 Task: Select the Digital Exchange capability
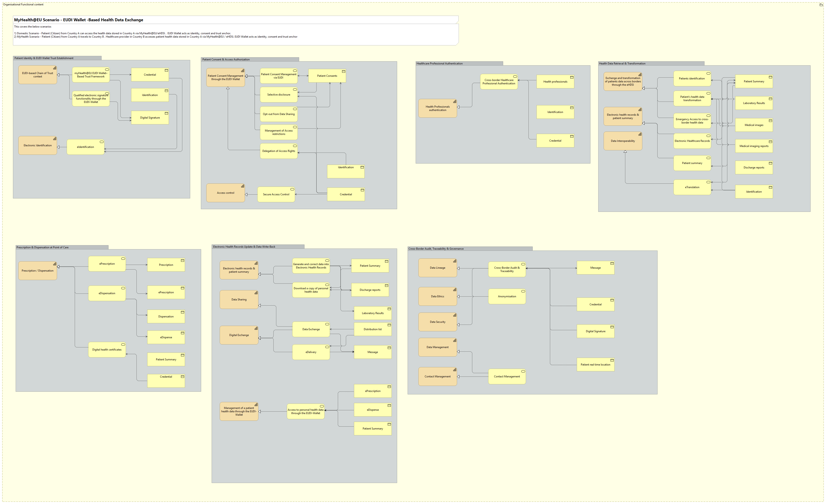[239, 335]
